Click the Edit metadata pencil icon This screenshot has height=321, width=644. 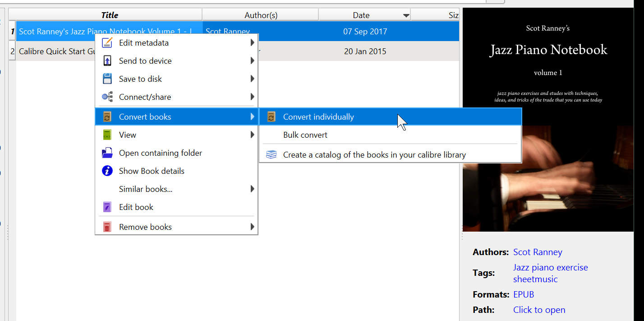click(x=107, y=43)
